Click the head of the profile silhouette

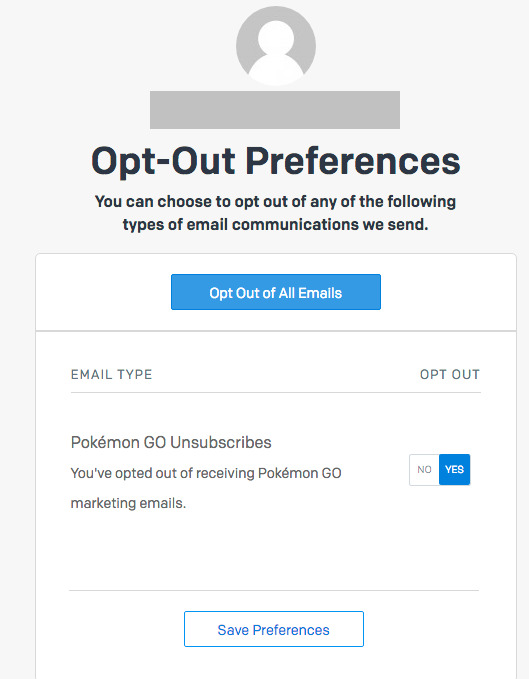276,38
